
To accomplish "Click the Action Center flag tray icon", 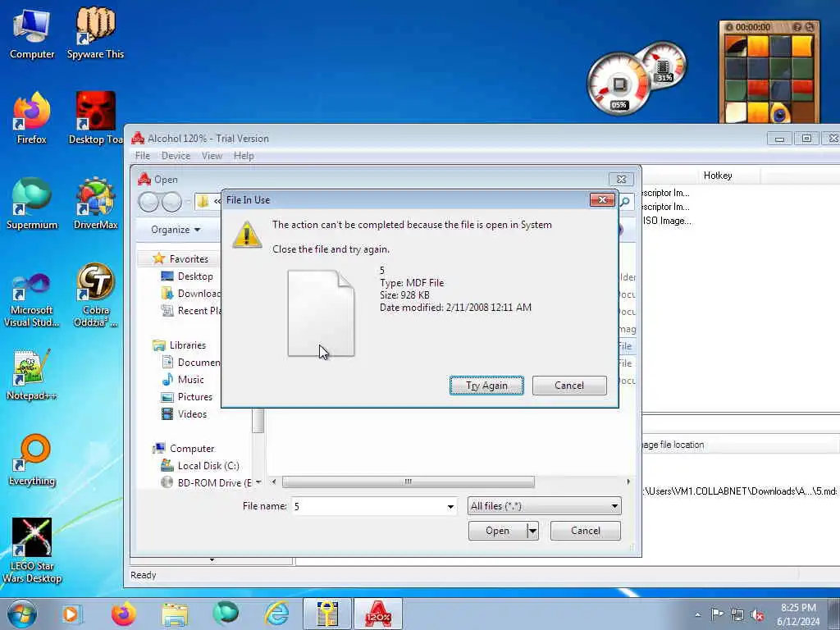I will [x=717, y=614].
